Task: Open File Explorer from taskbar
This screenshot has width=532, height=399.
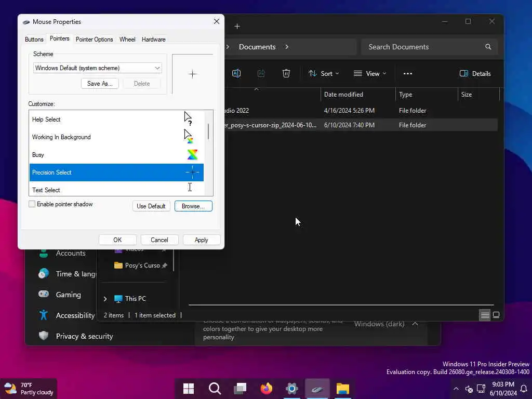Action: click(343, 389)
